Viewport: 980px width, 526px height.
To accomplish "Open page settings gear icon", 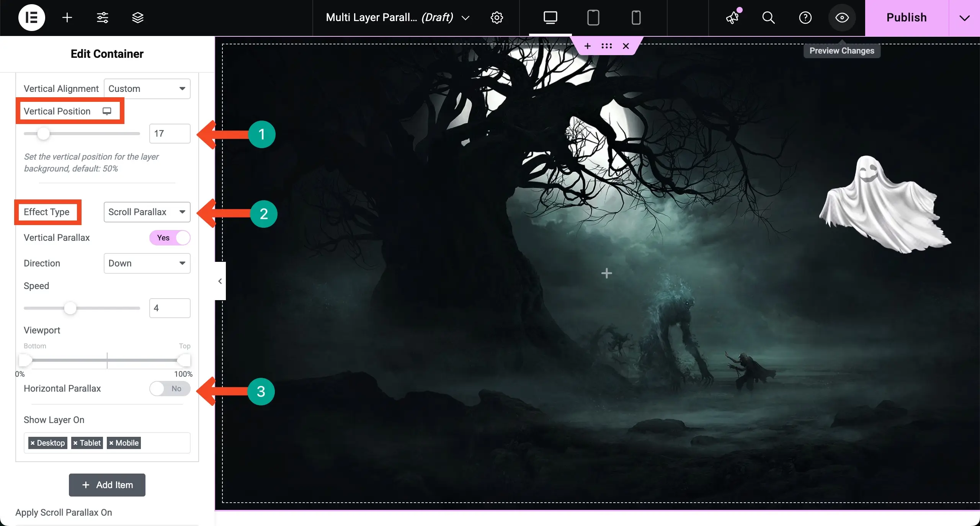I will 497,18.
